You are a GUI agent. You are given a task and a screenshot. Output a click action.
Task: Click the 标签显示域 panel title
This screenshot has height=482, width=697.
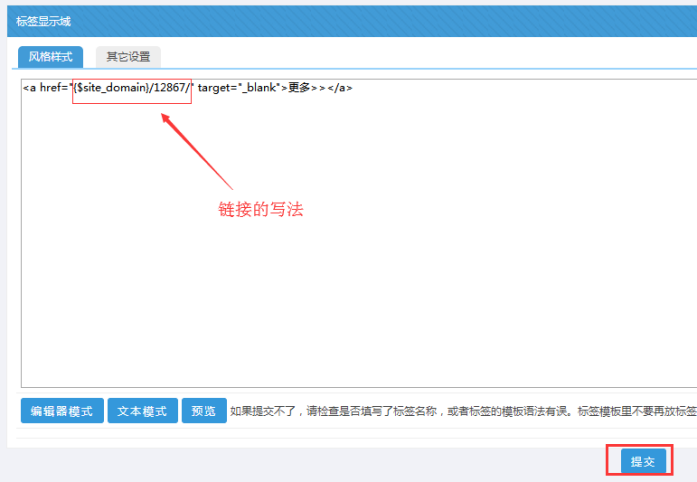point(44,20)
